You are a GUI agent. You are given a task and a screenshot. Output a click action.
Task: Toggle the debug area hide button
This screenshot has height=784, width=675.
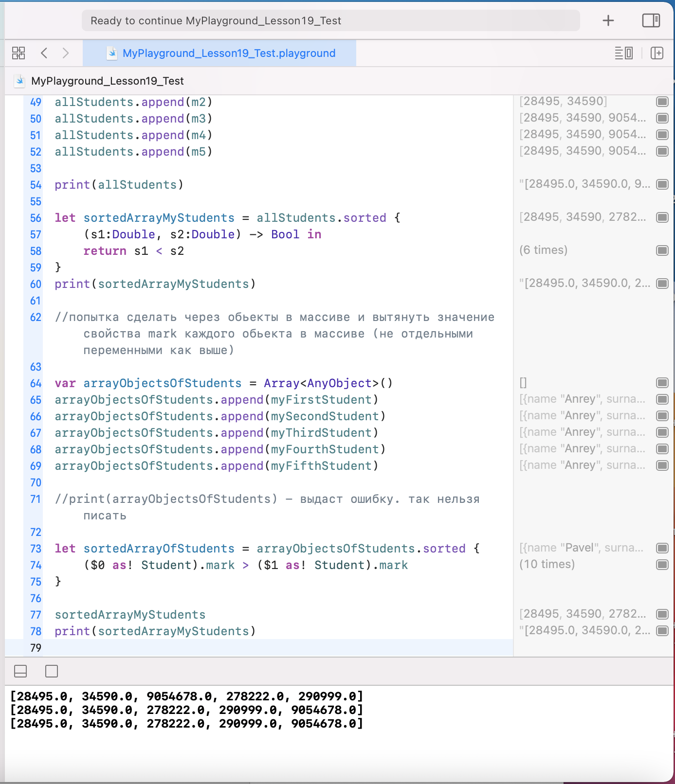tap(20, 671)
